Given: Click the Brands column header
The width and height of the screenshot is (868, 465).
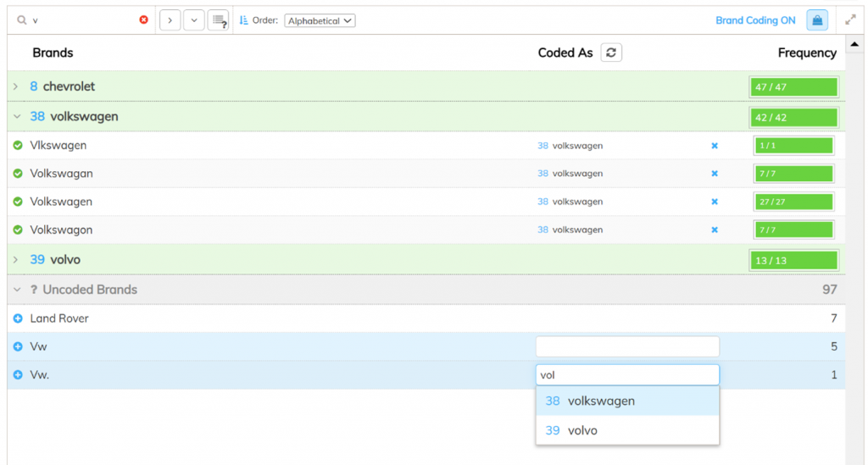Looking at the screenshot, I should tap(53, 53).
